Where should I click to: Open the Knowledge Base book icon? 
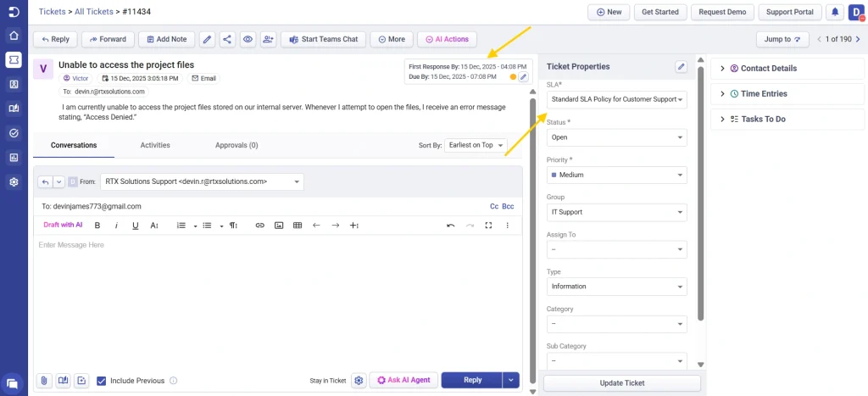click(x=14, y=109)
